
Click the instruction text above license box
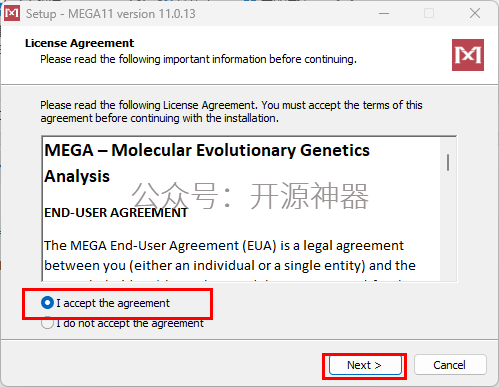(231, 112)
